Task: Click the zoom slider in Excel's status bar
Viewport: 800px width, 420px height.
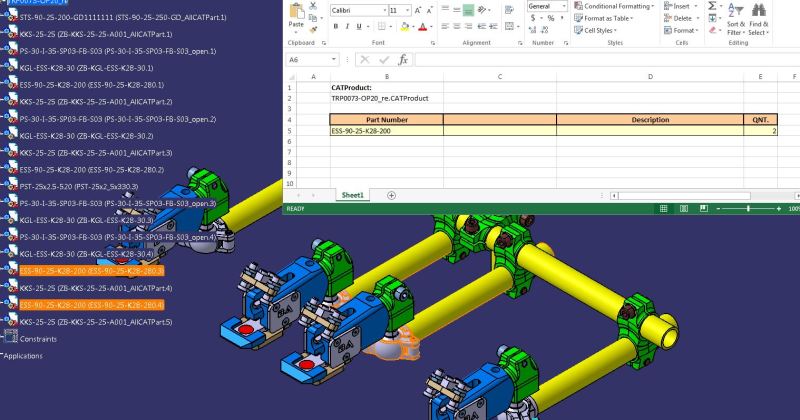Action: [x=748, y=209]
